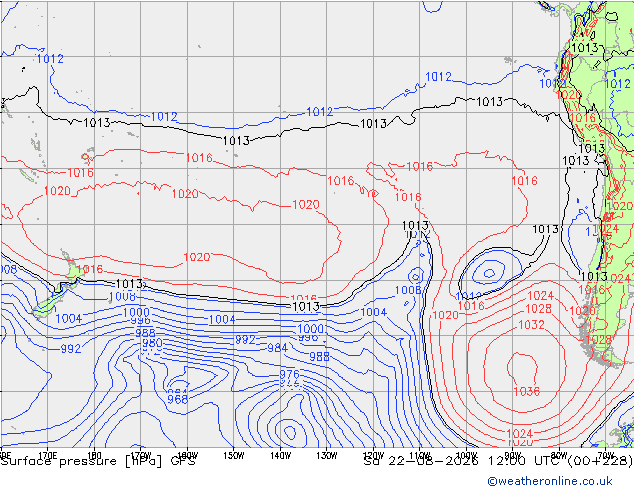Open the weatheronline.co.uk copyright link
Screen dimensions: 634x490
[x=549, y=481]
